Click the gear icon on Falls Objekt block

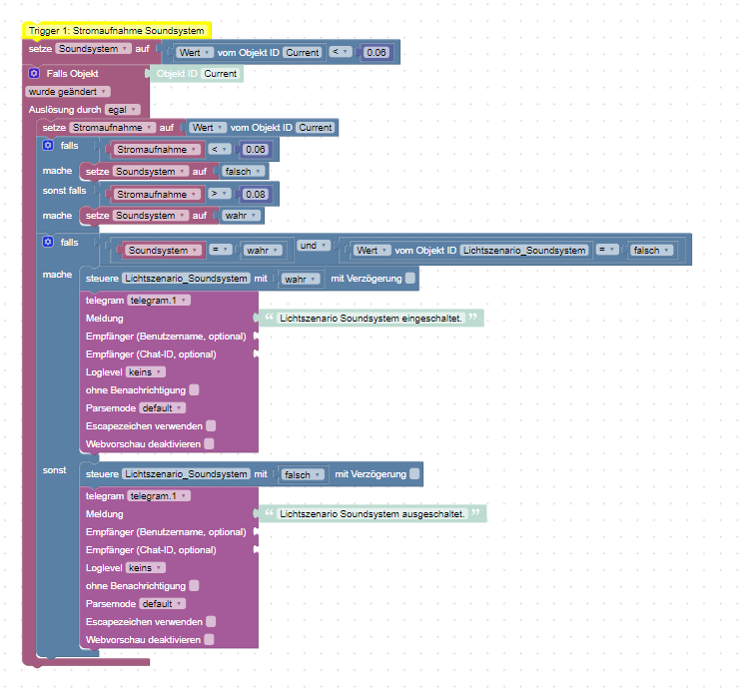pyautogui.click(x=34, y=74)
